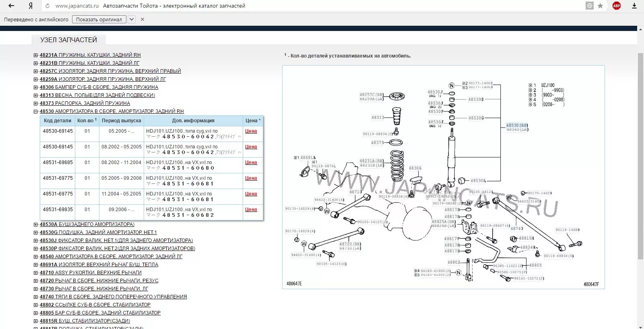
Task: Close the translation bar with the X
Action: click(x=142, y=19)
